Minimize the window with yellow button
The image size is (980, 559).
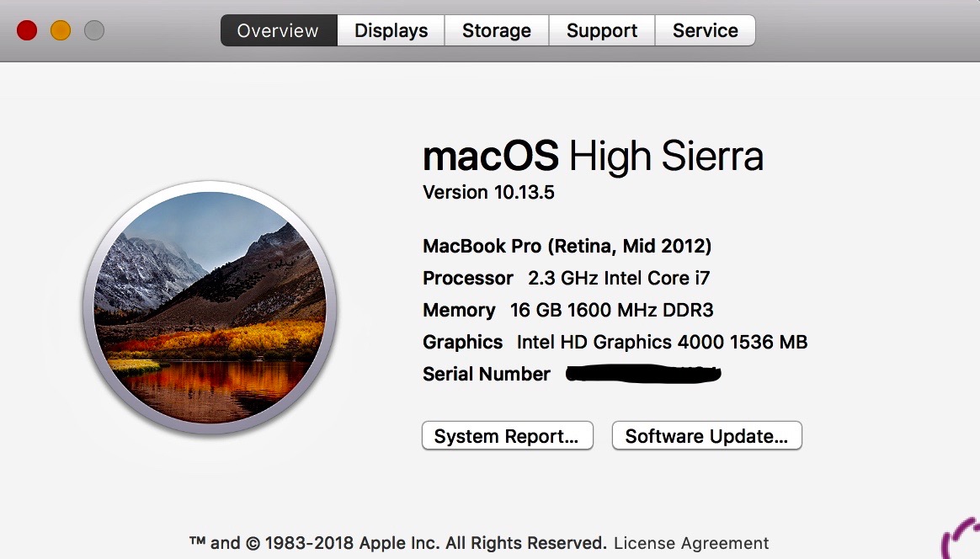pyautogui.click(x=61, y=30)
